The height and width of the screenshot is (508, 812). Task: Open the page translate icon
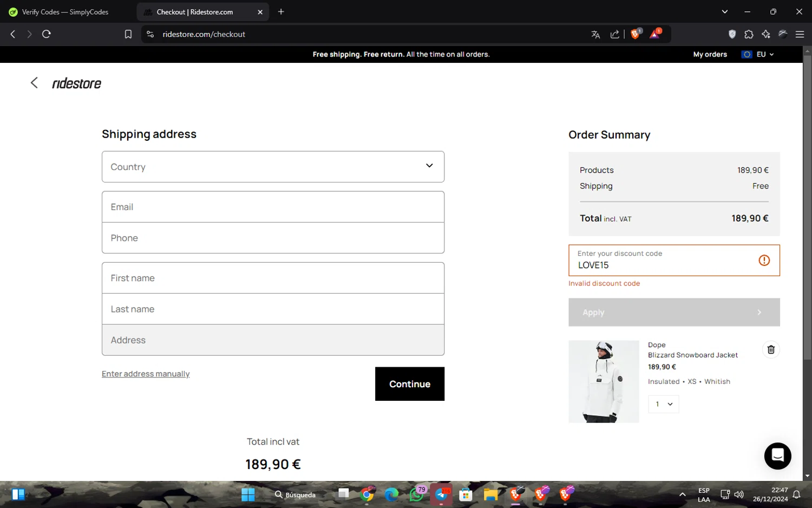pos(595,35)
